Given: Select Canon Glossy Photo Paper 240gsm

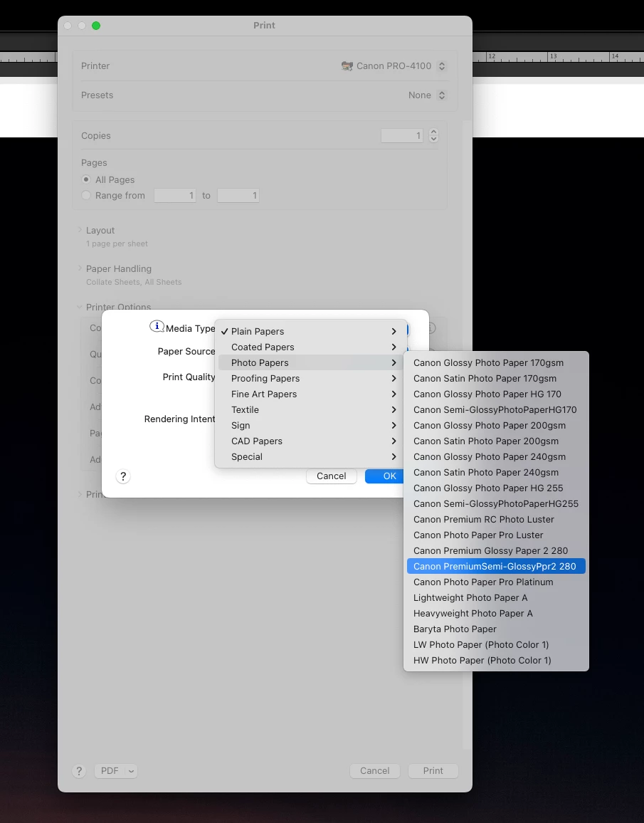Looking at the screenshot, I should pyautogui.click(x=496, y=456).
